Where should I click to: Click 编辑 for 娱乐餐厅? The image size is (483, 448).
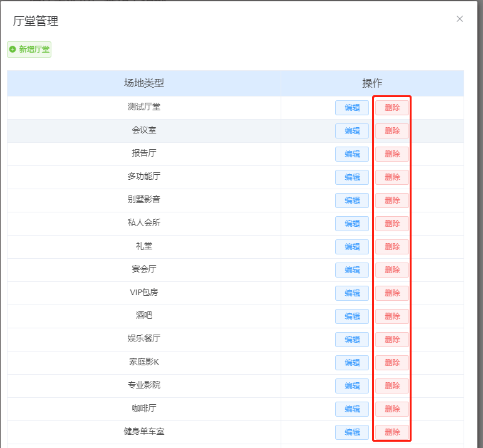(x=352, y=340)
